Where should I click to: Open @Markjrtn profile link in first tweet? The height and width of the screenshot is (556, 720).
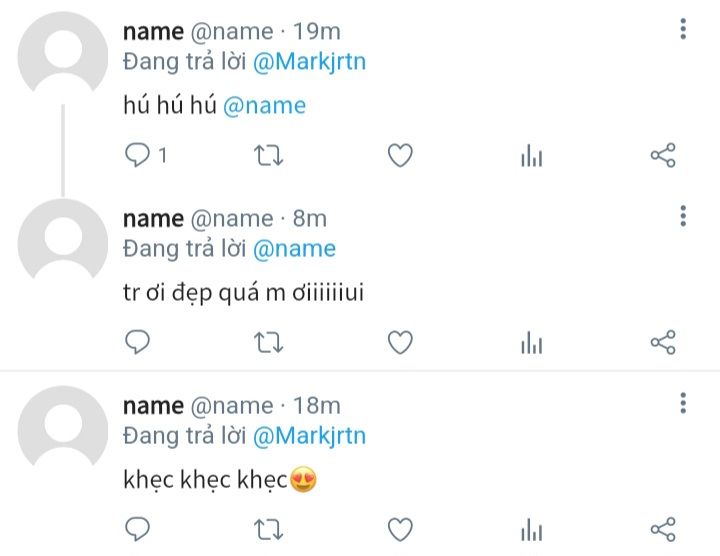[x=309, y=61]
